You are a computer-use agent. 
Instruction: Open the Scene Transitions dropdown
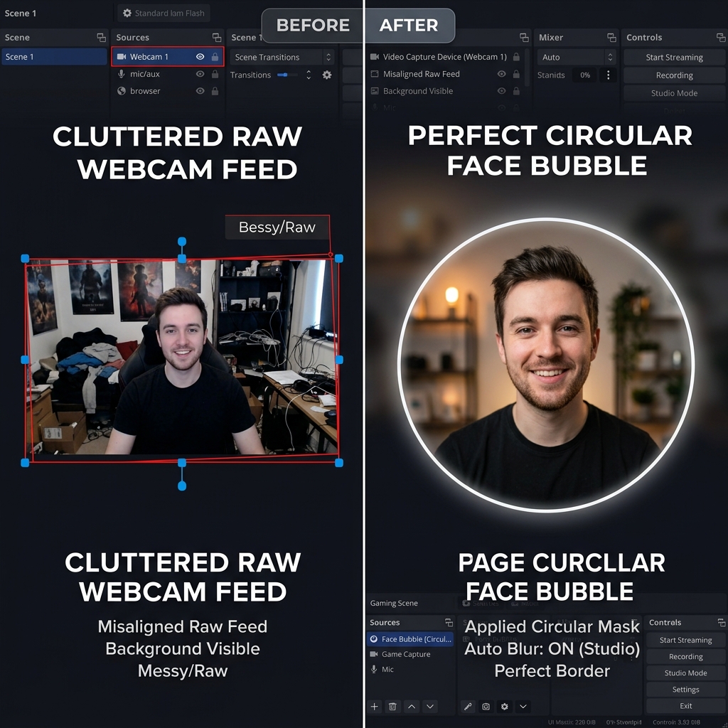[282, 57]
